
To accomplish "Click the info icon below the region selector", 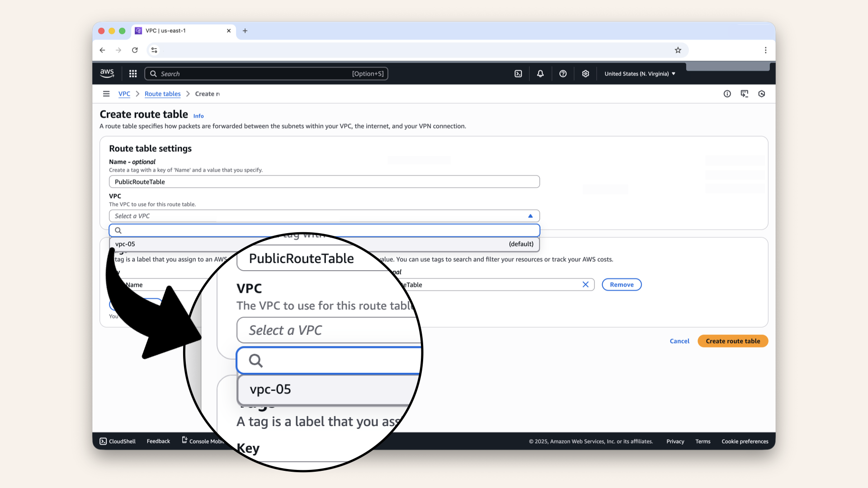I will point(727,94).
